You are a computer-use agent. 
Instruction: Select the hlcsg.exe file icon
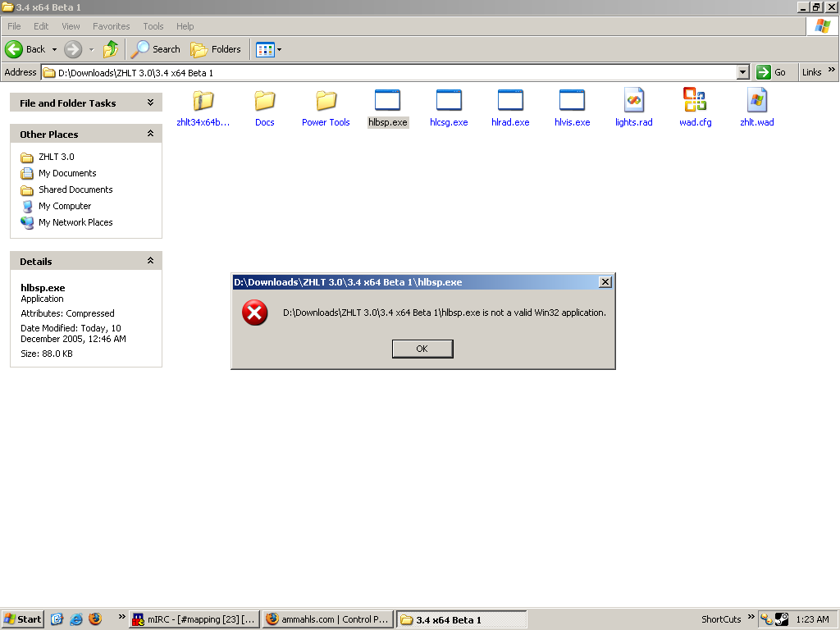[x=449, y=101]
